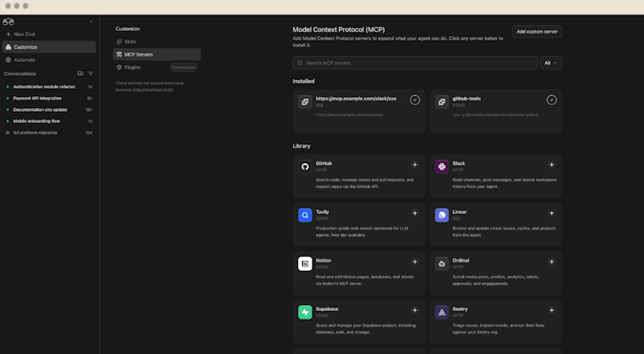
Task: Click the new folder icon beside Conversations
Action: tap(81, 74)
